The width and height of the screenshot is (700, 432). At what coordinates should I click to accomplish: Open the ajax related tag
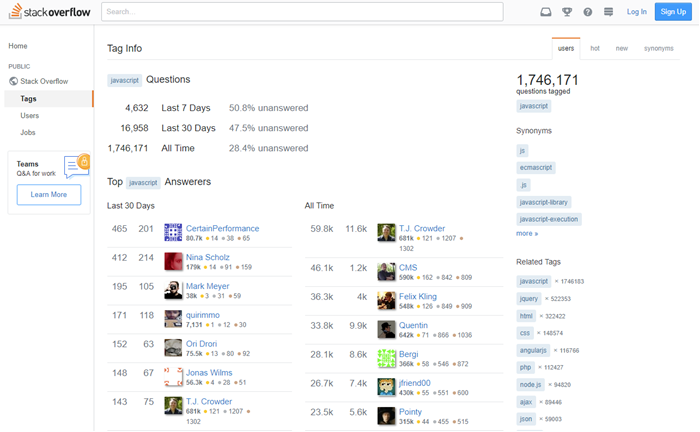526,402
